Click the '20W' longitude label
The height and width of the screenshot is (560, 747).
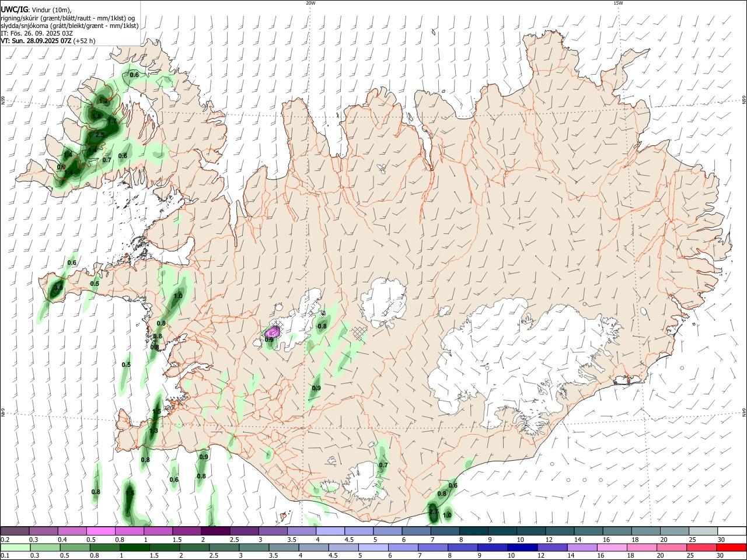(310, 3)
